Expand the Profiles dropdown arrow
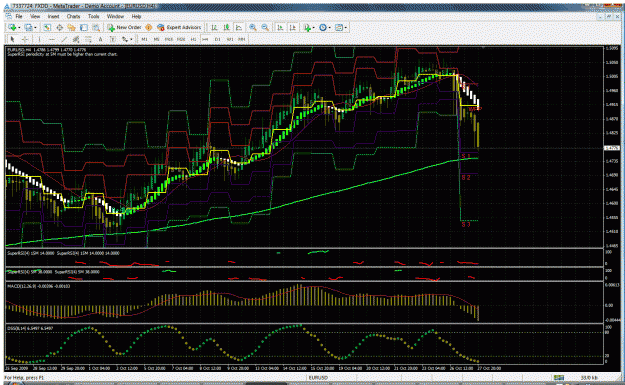This screenshot has height=385, width=625. [35, 28]
